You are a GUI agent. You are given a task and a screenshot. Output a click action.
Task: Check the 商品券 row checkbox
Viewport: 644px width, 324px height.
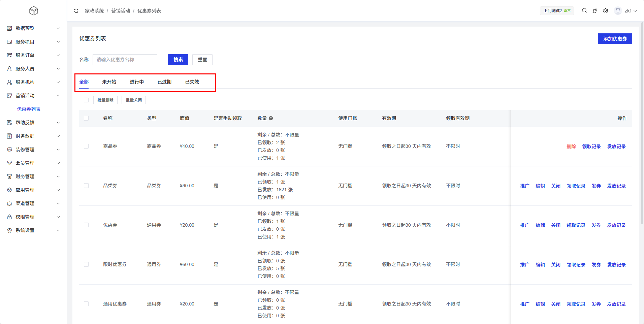pos(86,146)
